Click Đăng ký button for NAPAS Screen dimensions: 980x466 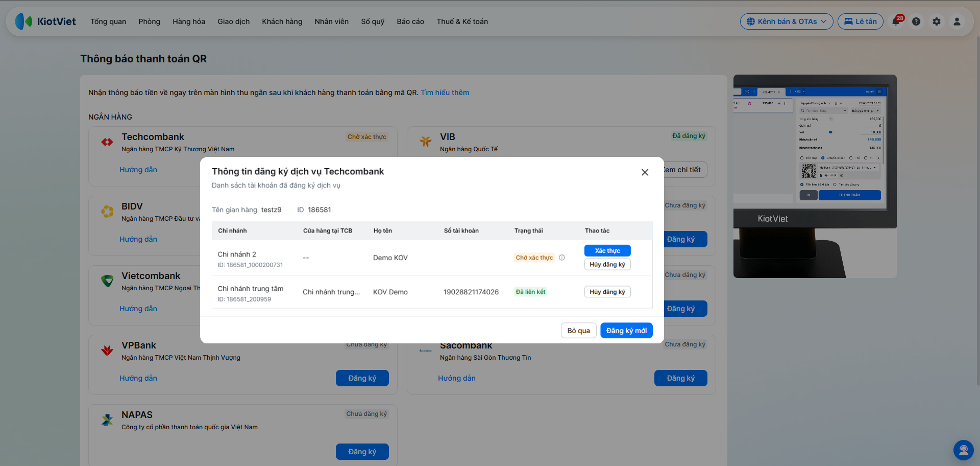coord(362,452)
